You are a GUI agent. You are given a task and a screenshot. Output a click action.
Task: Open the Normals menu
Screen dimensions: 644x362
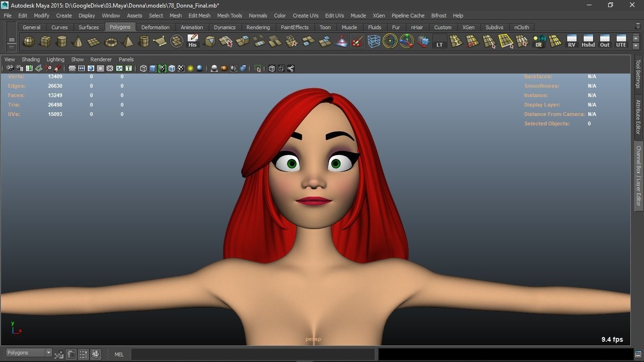(258, 16)
